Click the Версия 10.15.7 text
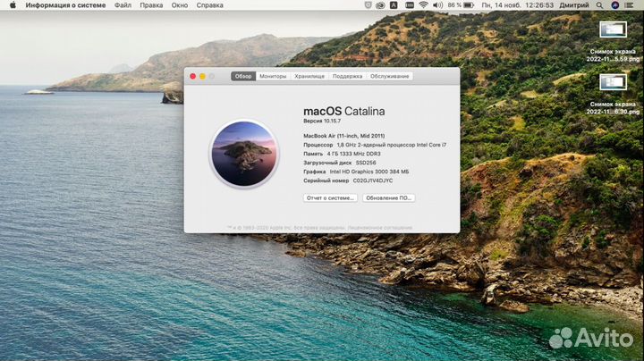The height and width of the screenshot is (361, 644). coord(322,121)
